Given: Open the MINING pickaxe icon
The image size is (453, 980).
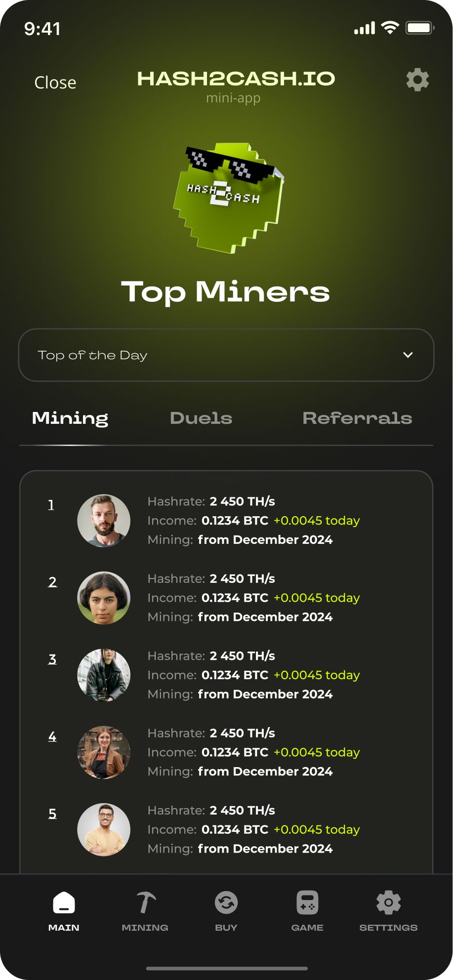Looking at the screenshot, I should point(145,903).
